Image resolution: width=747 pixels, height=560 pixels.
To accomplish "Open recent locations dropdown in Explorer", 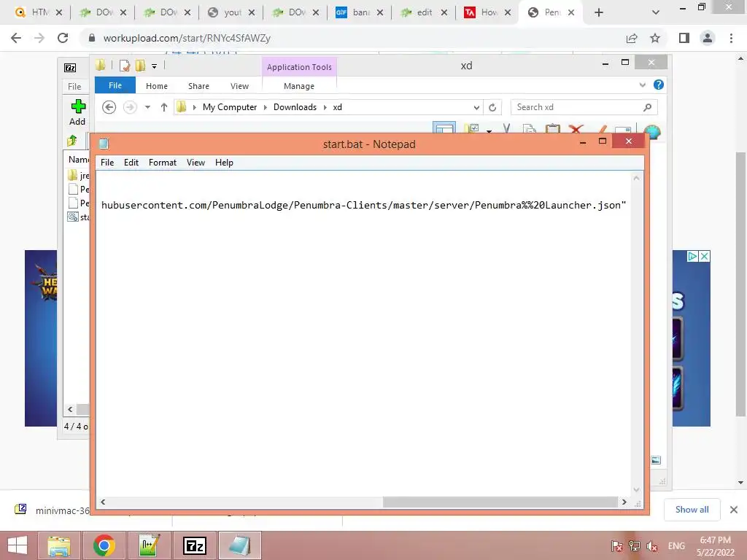I will coord(147,107).
